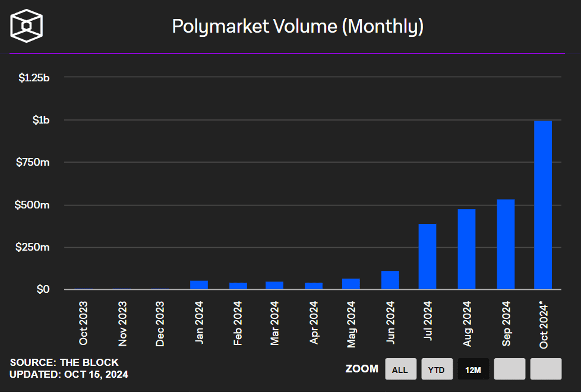Screen dimensions: 581x392
Task: Click the Mar 2024 bar
Action: 274,285
